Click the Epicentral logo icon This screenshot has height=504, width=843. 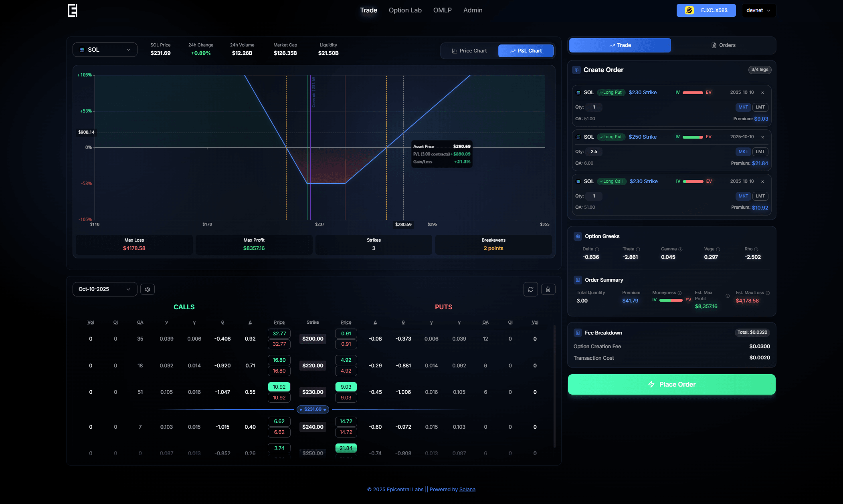click(x=73, y=10)
